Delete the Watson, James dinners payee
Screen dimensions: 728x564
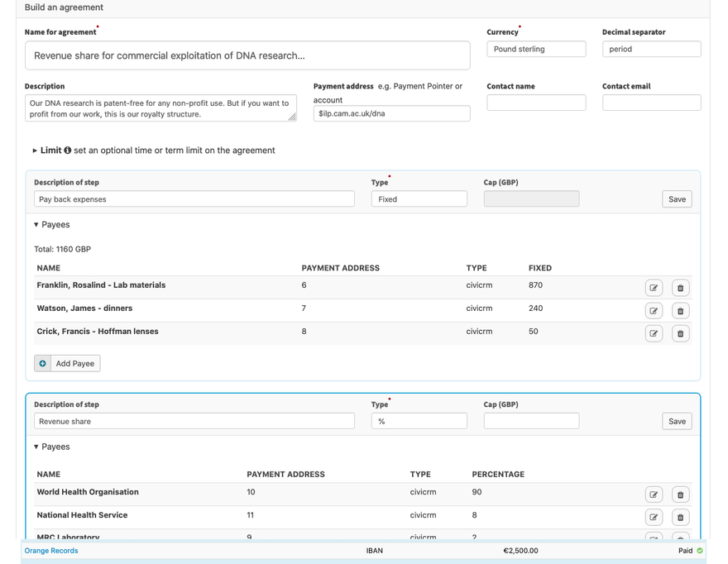[x=680, y=311]
